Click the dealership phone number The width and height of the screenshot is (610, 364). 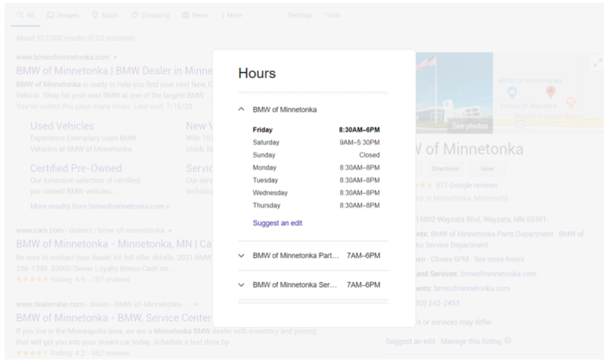click(x=438, y=303)
